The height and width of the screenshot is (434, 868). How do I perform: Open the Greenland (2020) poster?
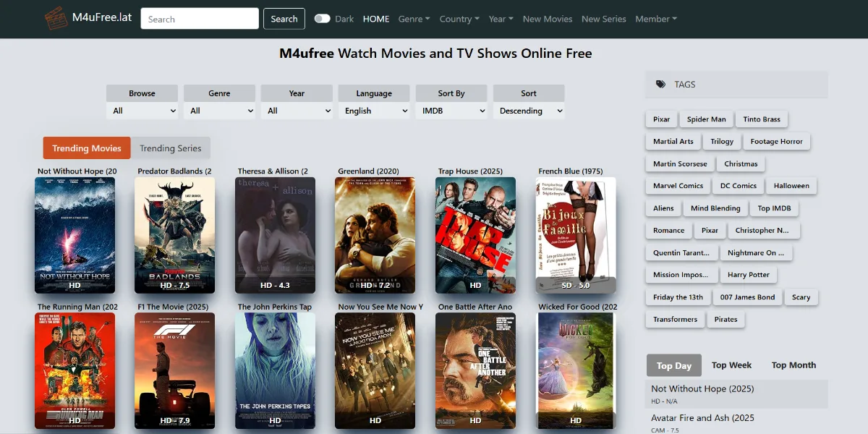(375, 235)
